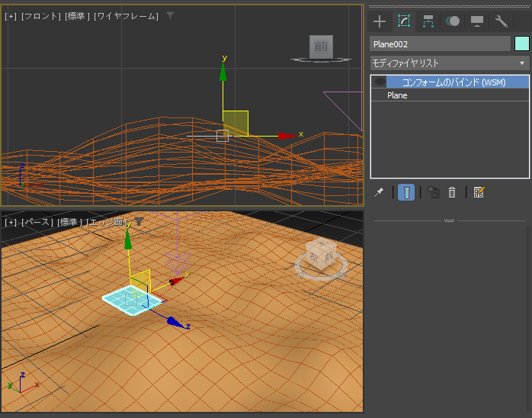
Task: Toggle eye visibility of コンフォームのバインド modifier
Action: (380, 82)
